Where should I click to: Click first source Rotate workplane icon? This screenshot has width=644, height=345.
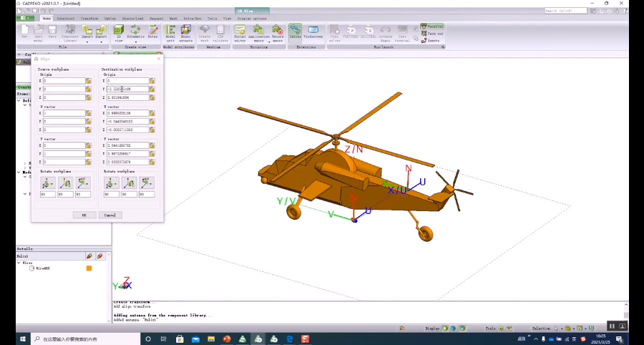point(48,183)
